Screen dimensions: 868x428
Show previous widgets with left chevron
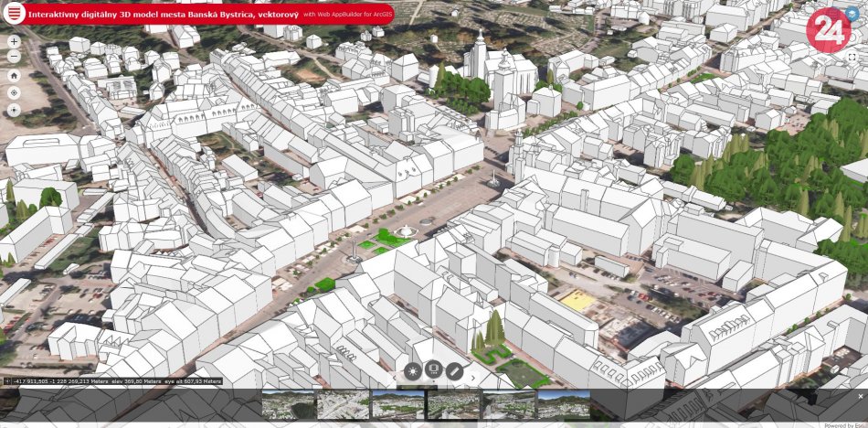coord(395,376)
